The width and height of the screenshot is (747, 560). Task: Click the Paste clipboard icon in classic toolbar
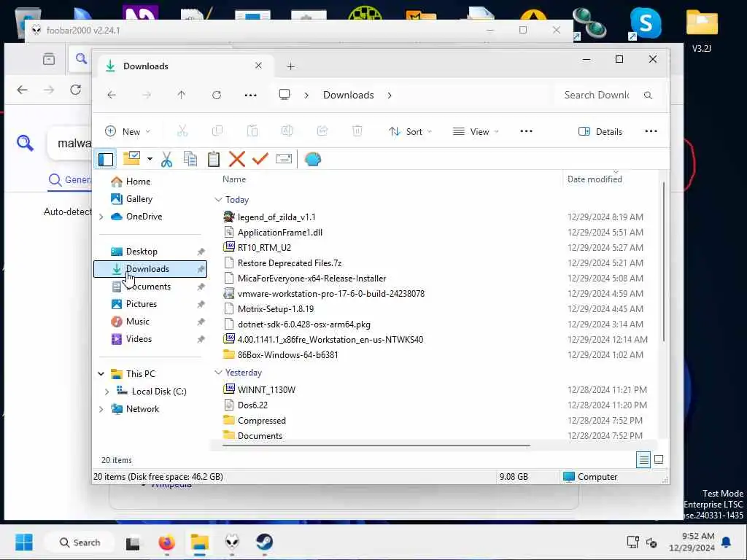214,159
